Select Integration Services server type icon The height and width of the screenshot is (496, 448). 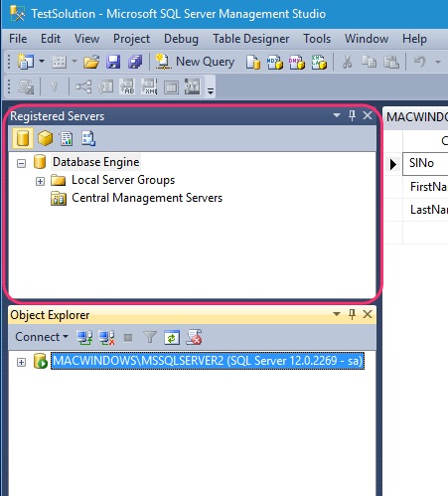[x=88, y=138]
